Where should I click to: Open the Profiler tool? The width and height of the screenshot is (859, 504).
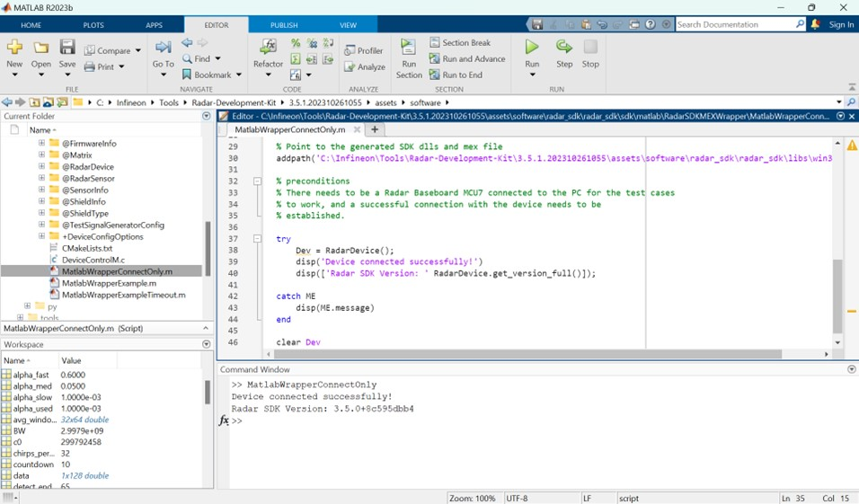pos(363,50)
